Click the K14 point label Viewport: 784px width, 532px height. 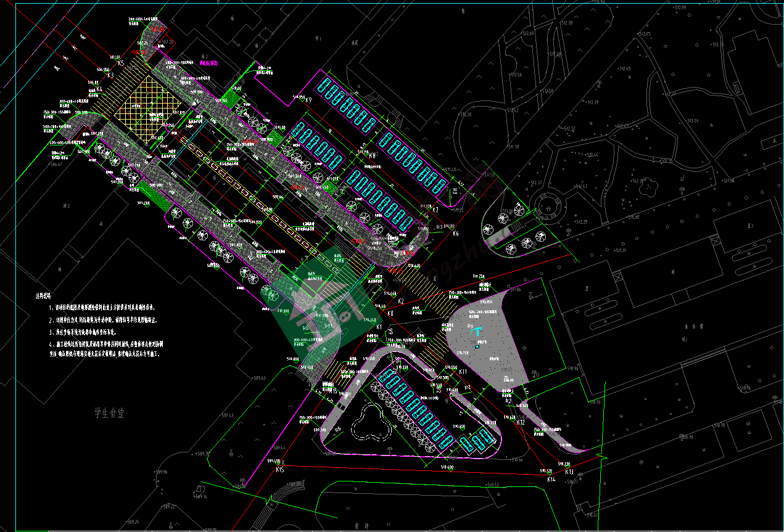(551, 479)
